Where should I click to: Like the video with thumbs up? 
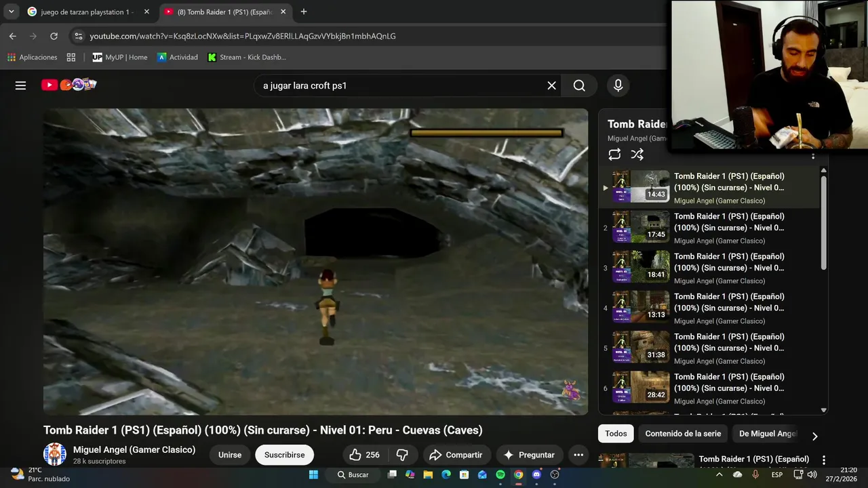click(x=363, y=455)
